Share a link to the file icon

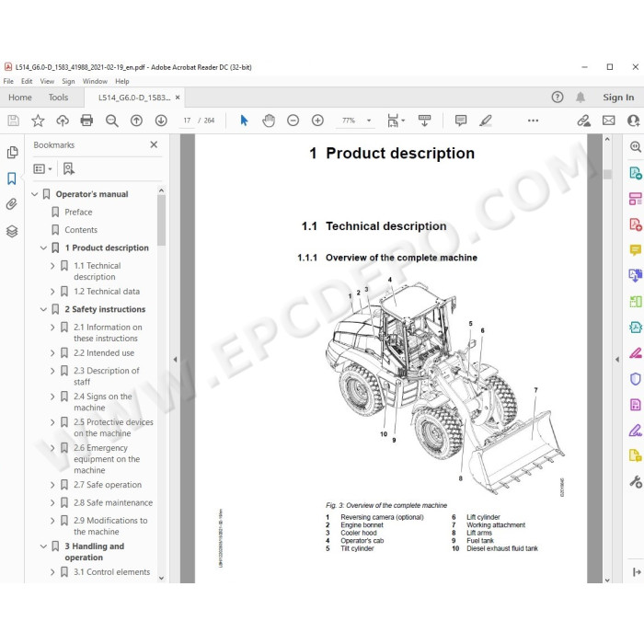tap(583, 121)
